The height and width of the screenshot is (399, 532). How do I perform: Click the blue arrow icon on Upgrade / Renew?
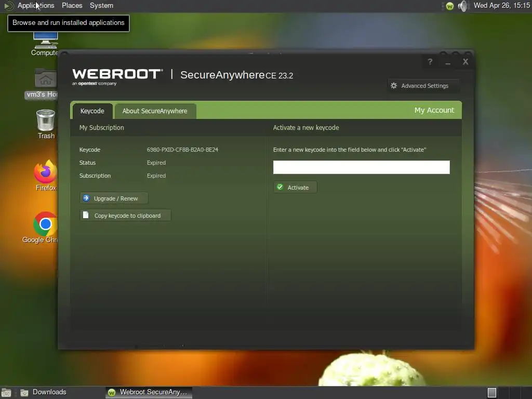click(x=86, y=198)
